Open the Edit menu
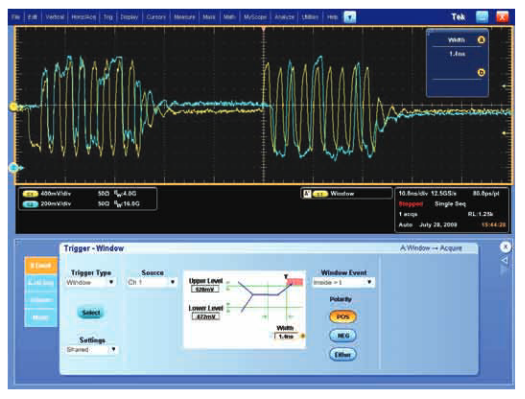This screenshot has height=399, width=525. 32,17
